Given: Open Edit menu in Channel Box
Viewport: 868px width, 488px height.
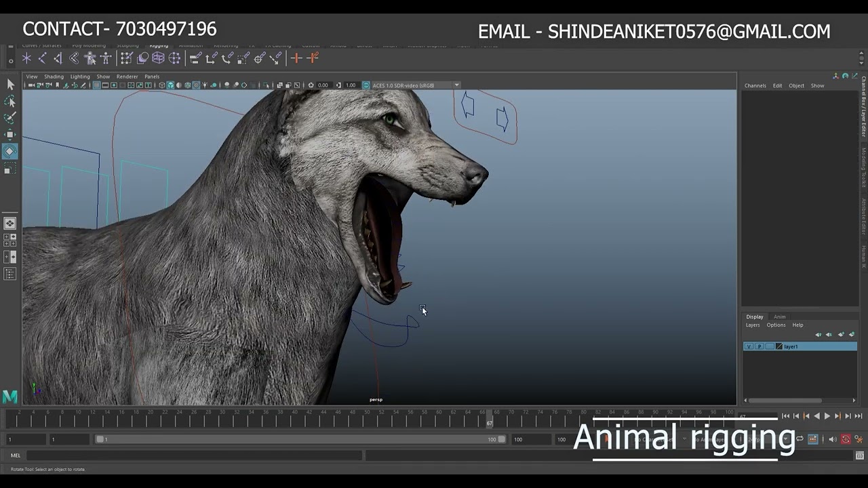Looking at the screenshot, I should coord(777,85).
